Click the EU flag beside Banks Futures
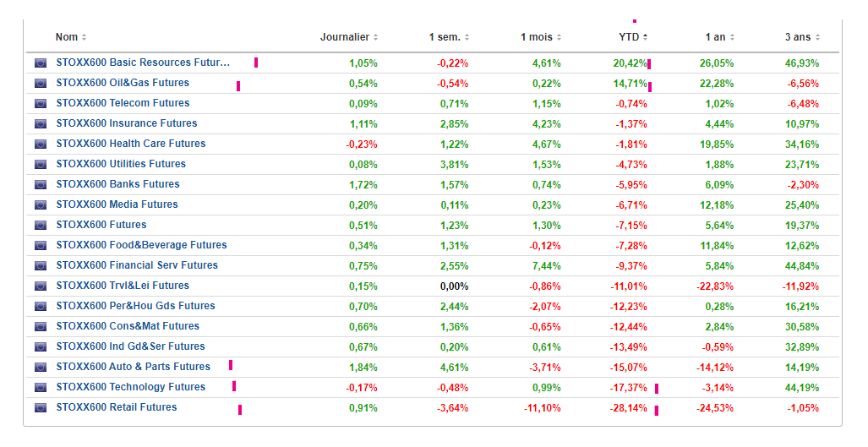868x447 pixels. pyautogui.click(x=41, y=185)
